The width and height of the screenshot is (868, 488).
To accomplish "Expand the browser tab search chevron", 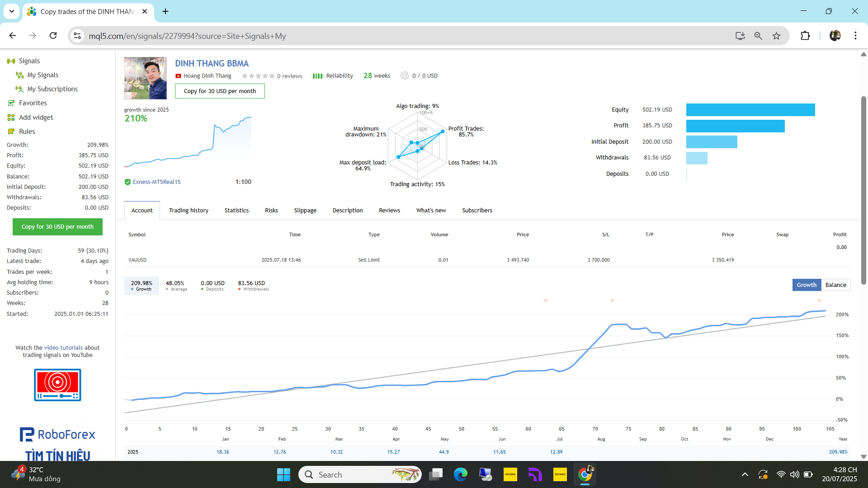I will [x=12, y=11].
